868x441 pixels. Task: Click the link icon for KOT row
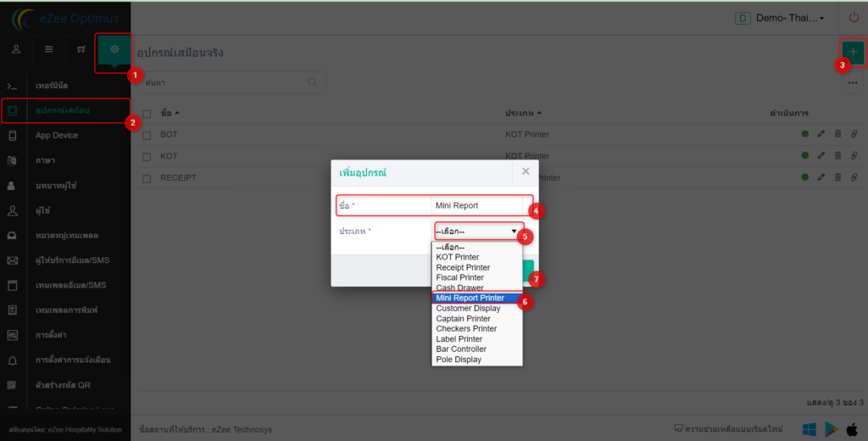(x=854, y=156)
